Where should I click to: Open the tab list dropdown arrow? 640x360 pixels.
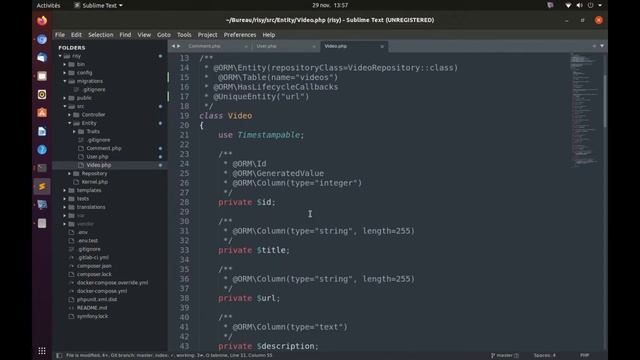(x=602, y=46)
